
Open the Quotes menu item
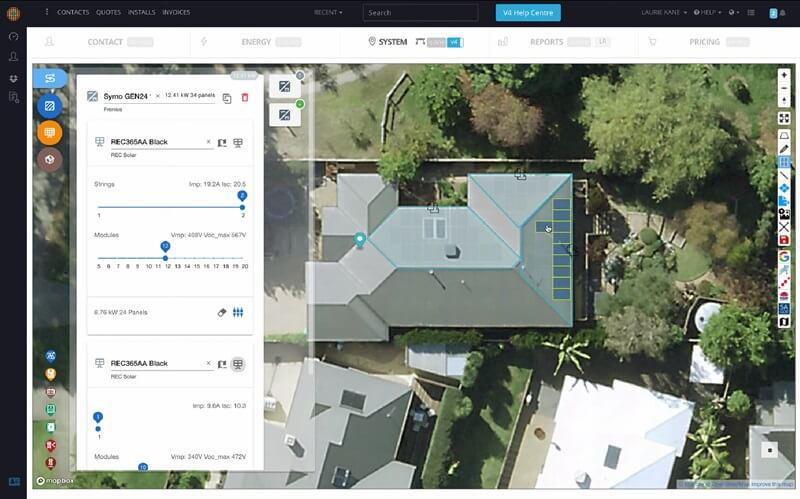coord(108,12)
